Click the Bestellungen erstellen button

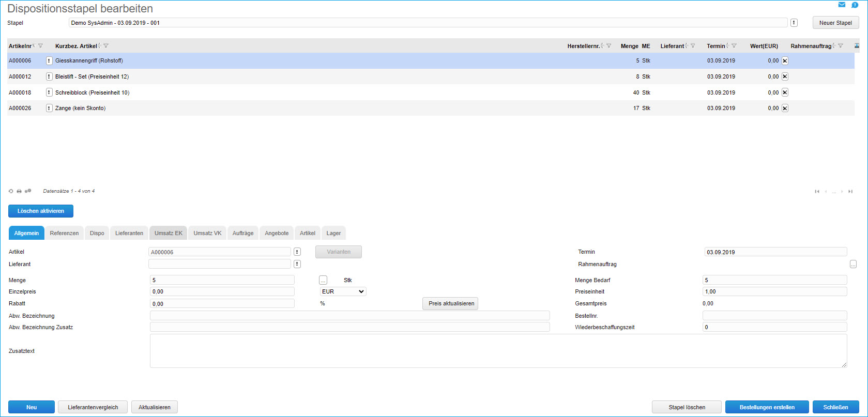pyautogui.click(x=767, y=407)
